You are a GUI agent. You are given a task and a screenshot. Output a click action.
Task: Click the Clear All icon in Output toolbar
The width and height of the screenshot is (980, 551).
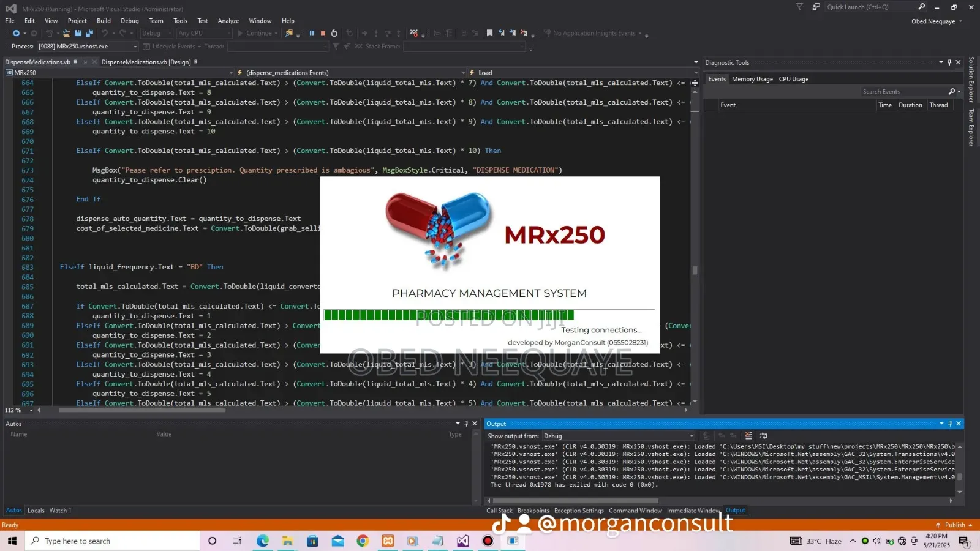[748, 436]
